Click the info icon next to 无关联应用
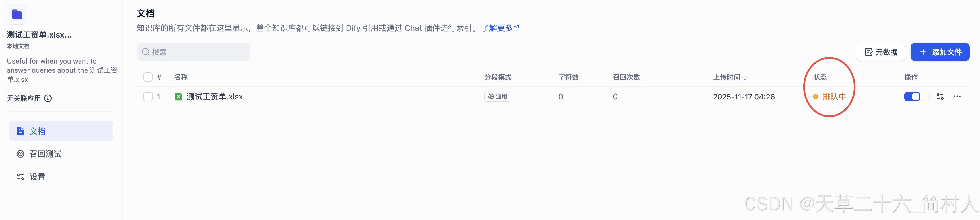 click(47, 98)
